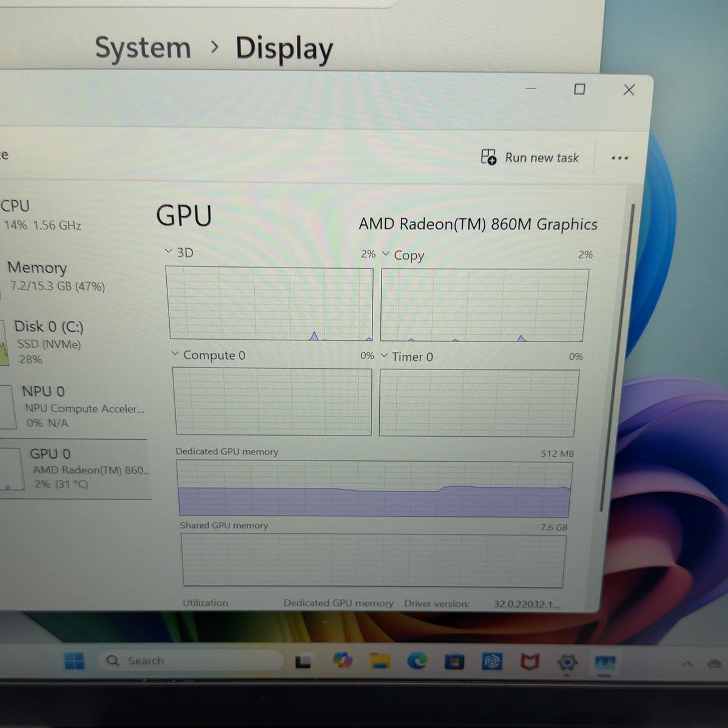Open Microsoft Edge from the taskbar
The image size is (728, 728).
tap(417, 661)
